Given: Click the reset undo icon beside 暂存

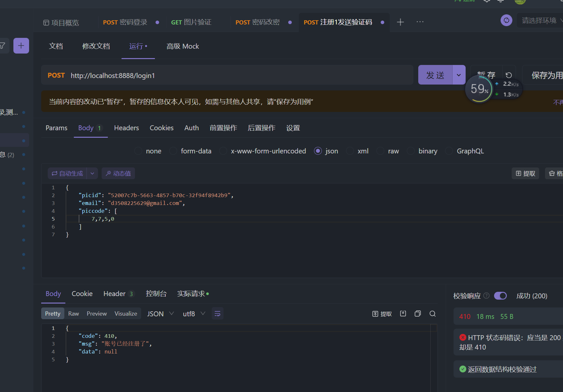Looking at the screenshot, I should [509, 75].
